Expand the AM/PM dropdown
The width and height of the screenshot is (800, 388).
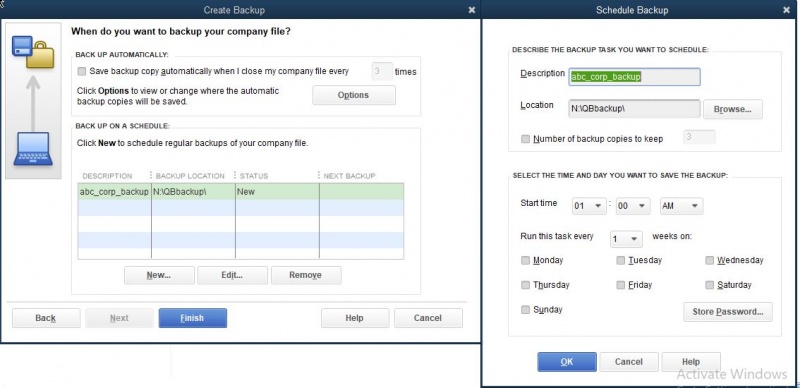click(681, 206)
